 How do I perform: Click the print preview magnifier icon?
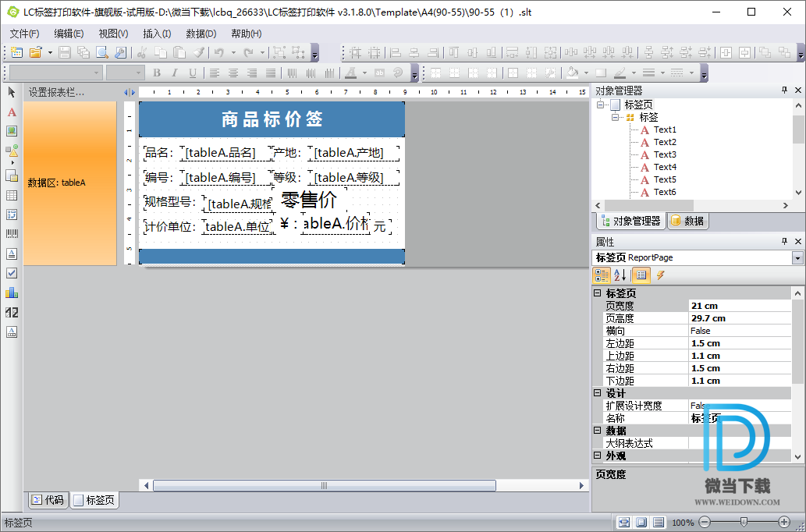pyautogui.click(x=102, y=52)
